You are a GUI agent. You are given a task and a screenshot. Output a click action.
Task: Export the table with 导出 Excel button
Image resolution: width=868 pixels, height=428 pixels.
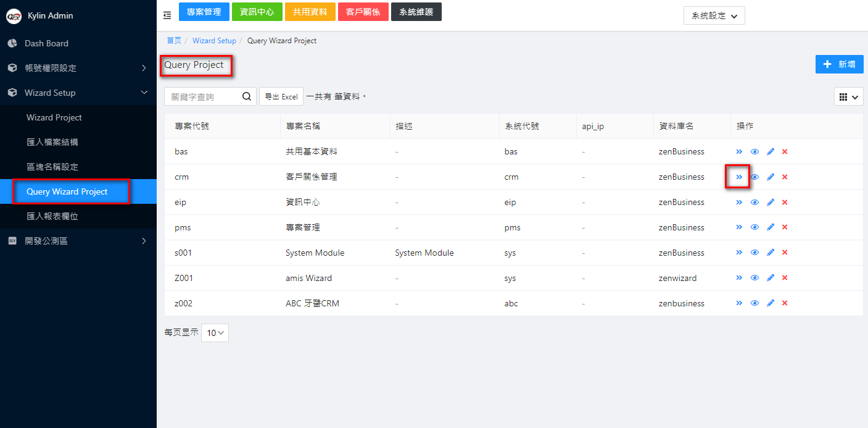281,96
